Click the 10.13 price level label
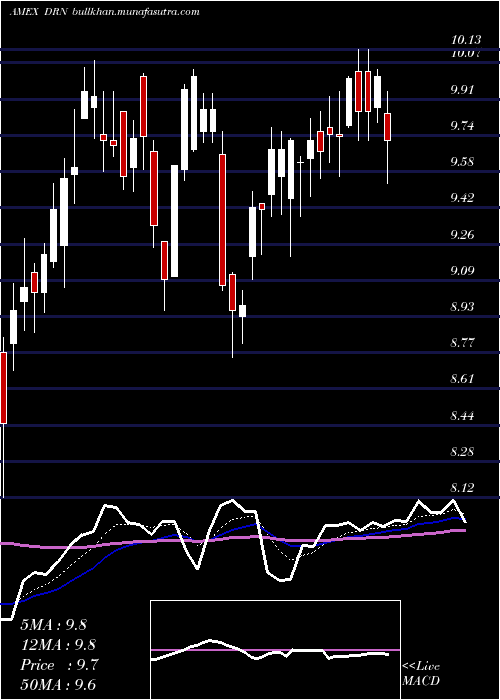Viewport: 500px width, 700px height. pos(465,41)
